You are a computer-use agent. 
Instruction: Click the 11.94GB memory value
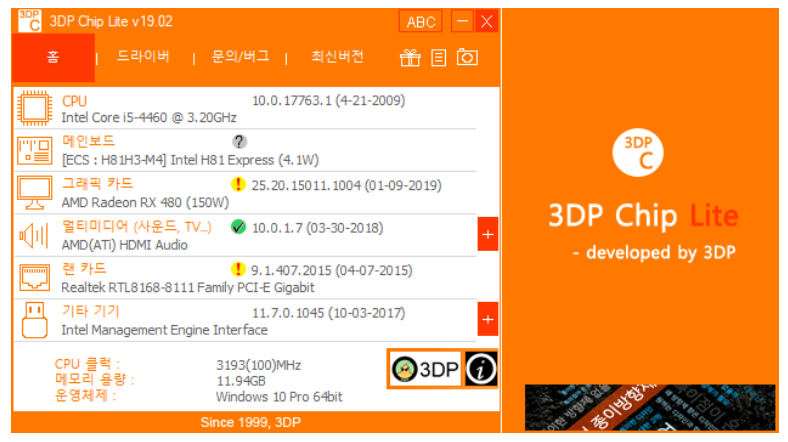241,381
